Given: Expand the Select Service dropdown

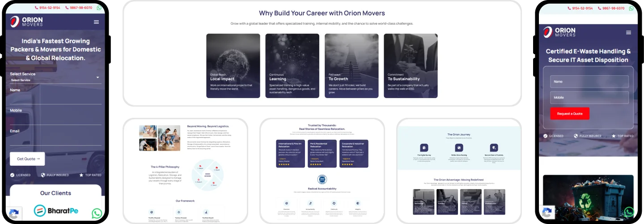Looking at the screenshot, I should (x=55, y=77).
